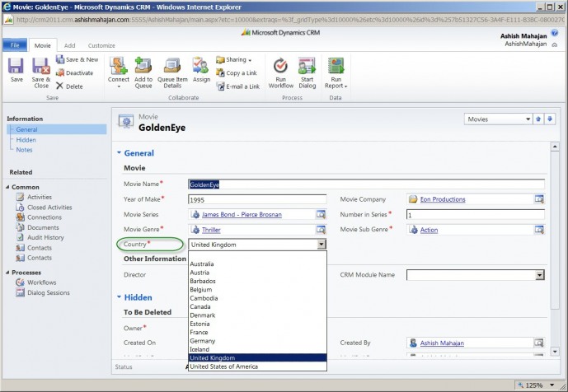Click Movie Series lookup icon
Image resolution: width=568 pixels, height=392 pixels.
[321, 214]
